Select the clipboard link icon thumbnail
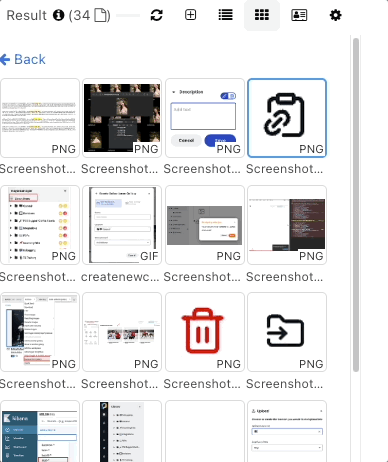The width and height of the screenshot is (388, 462). click(287, 118)
